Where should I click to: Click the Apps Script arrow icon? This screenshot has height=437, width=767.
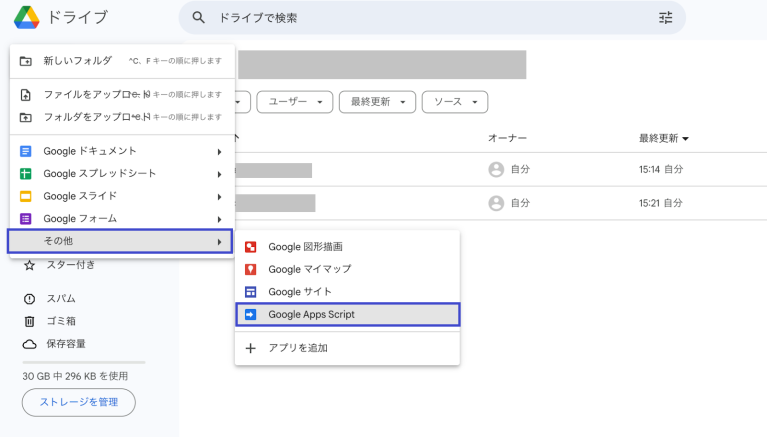(250, 315)
